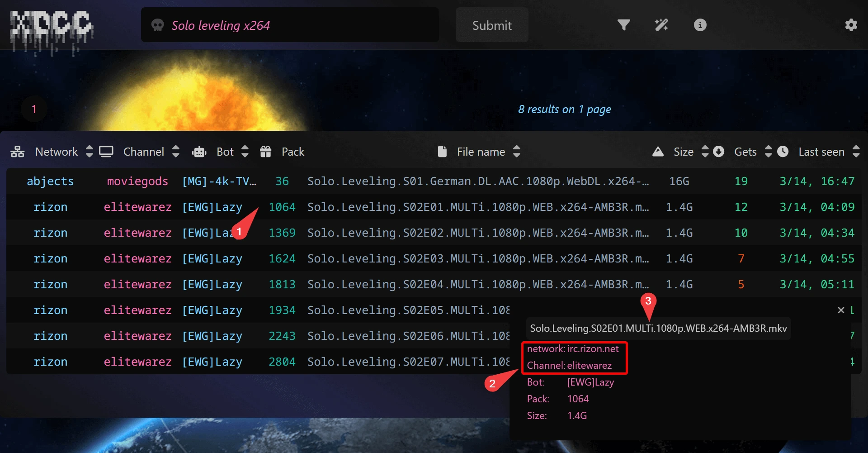Click the gift icon beside the Pack column
This screenshot has width=868, height=453.
click(266, 152)
